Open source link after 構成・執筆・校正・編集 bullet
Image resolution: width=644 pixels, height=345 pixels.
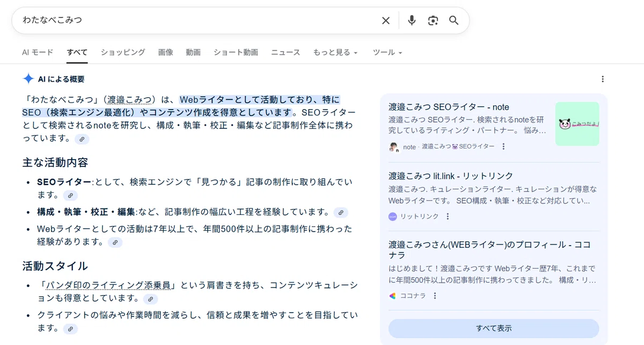pos(341,212)
